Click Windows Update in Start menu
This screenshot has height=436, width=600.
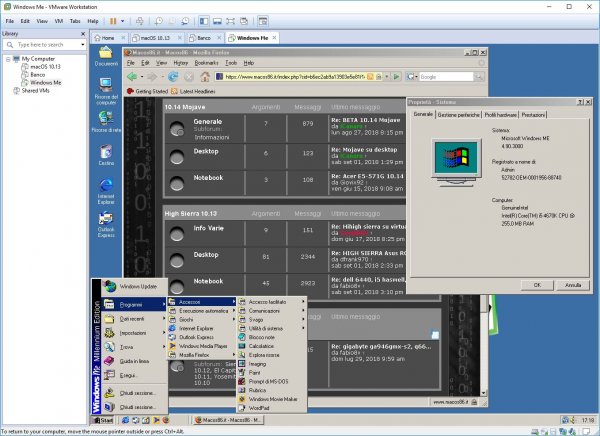tap(135, 286)
